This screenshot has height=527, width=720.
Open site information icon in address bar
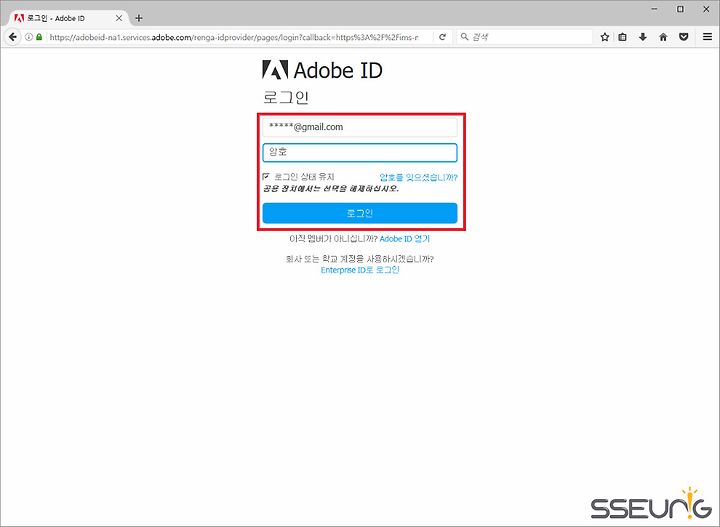coord(28,37)
